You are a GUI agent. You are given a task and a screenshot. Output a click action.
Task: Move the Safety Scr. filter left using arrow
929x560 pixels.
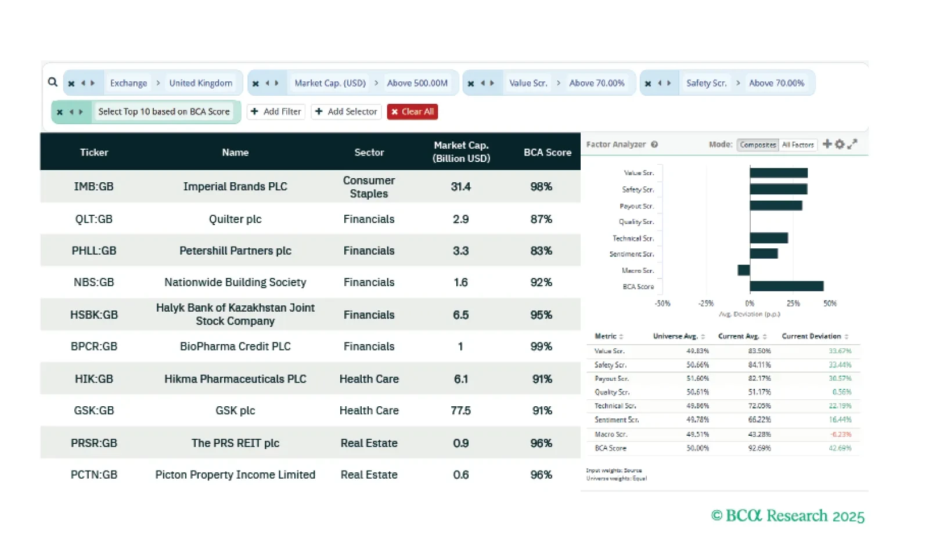pos(660,83)
